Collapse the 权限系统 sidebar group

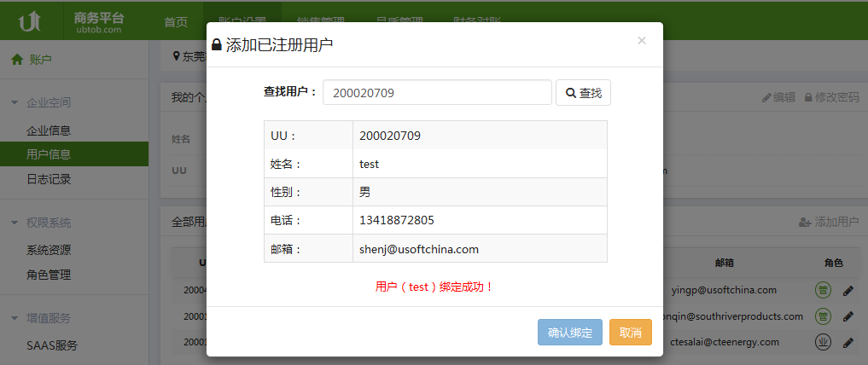pyautogui.click(x=15, y=223)
